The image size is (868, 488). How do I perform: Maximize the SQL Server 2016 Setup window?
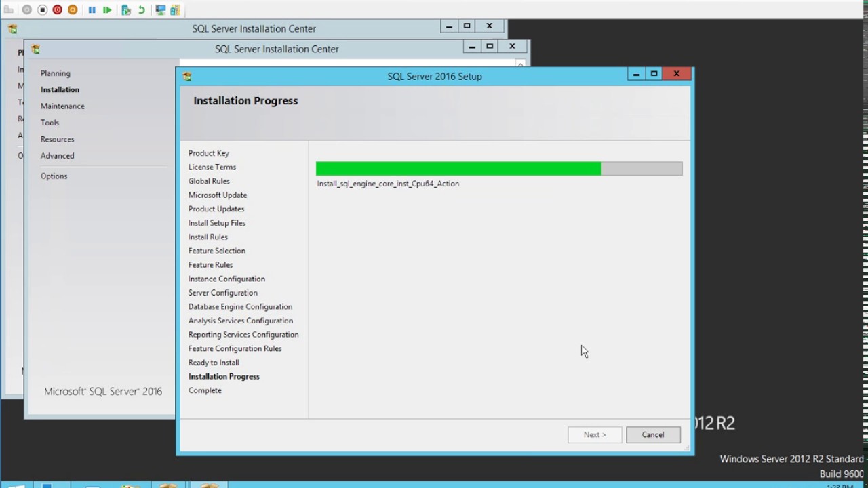pos(654,74)
